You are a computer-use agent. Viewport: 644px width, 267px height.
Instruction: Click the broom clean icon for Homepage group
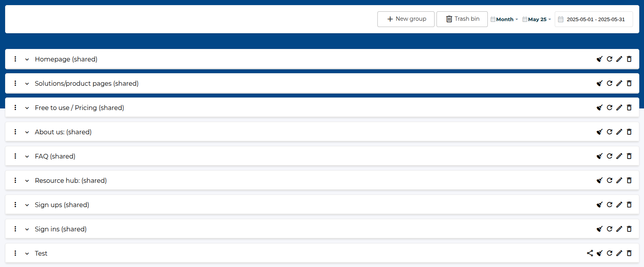click(x=599, y=59)
